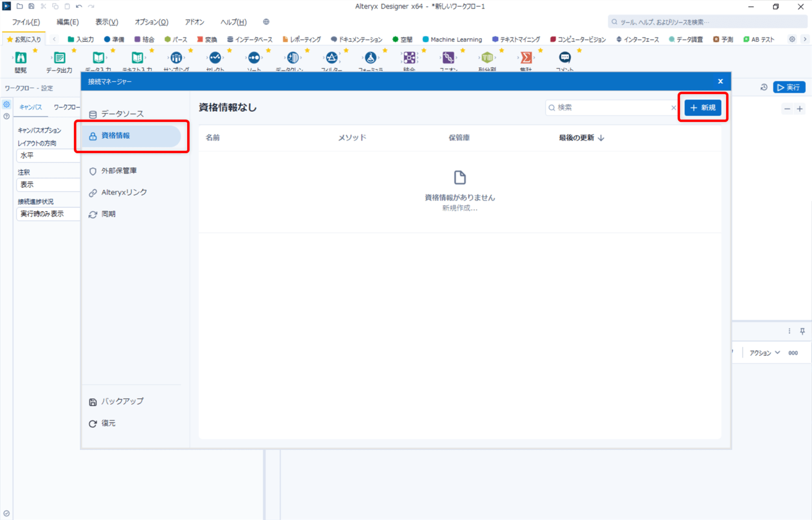Select the Summarize sigma tool icon

point(526,58)
